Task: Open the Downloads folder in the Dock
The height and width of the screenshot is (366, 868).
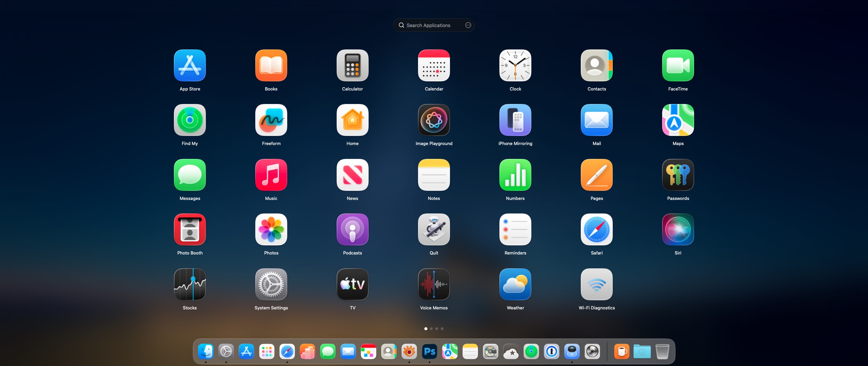Action: (x=642, y=352)
